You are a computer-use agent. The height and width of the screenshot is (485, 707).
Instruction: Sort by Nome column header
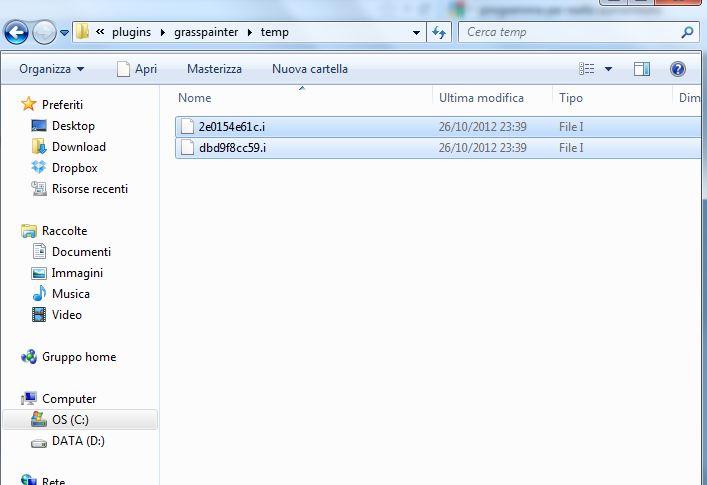(x=194, y=98)
